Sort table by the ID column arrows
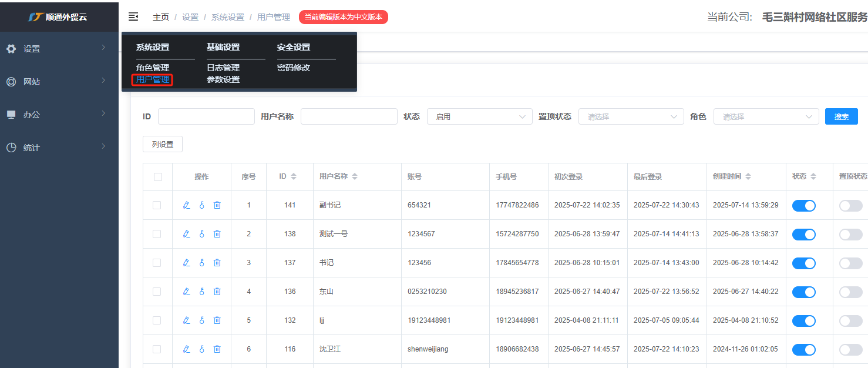868x368 pixels. (294, 176)
